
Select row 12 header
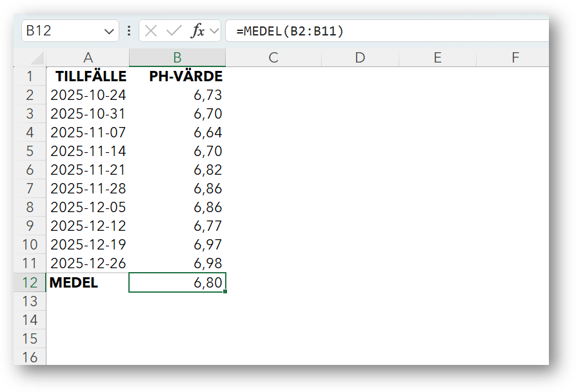pos(30,282)
